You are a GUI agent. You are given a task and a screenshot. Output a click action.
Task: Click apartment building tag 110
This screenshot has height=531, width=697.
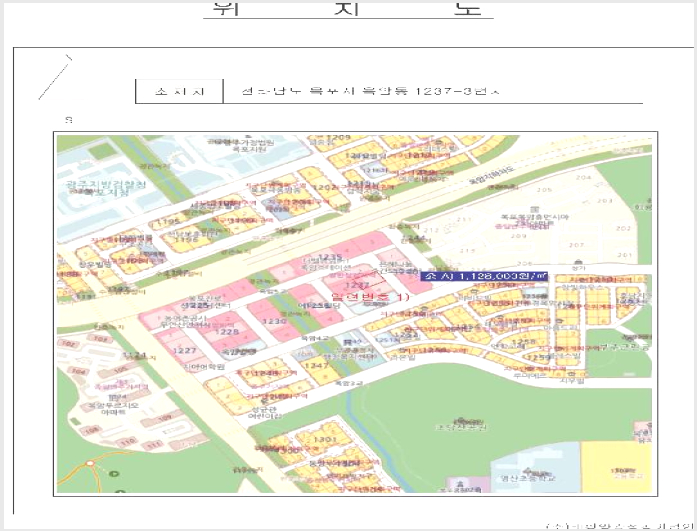[x=128, y=441]
